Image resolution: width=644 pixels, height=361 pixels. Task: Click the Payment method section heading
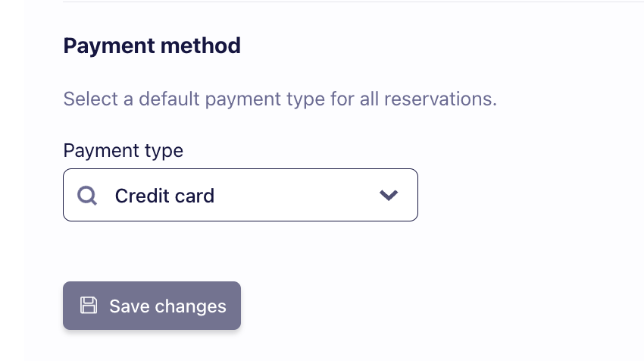click(x=152, y=46)
